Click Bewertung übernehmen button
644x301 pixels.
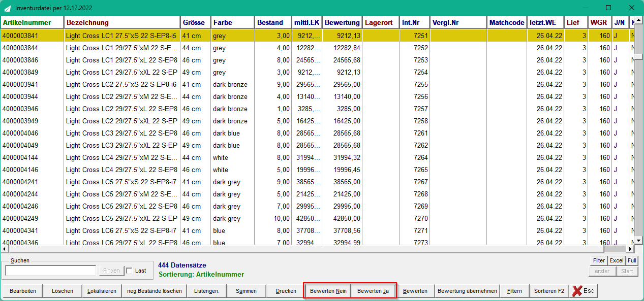pos(467,291)
